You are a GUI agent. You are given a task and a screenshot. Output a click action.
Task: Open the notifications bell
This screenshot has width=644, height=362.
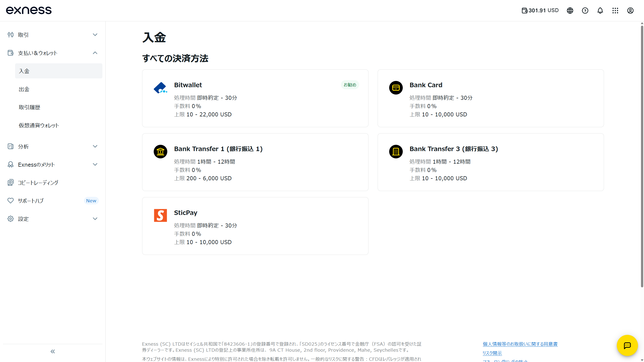600,11
